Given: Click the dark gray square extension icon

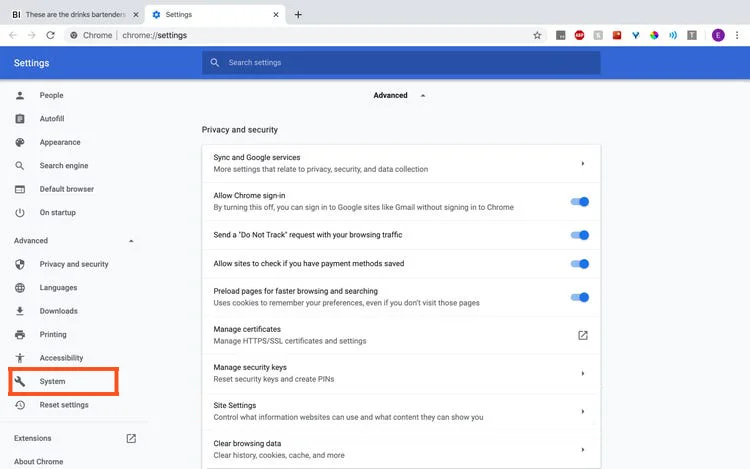Looking at the screenshot, I should 561,35.
